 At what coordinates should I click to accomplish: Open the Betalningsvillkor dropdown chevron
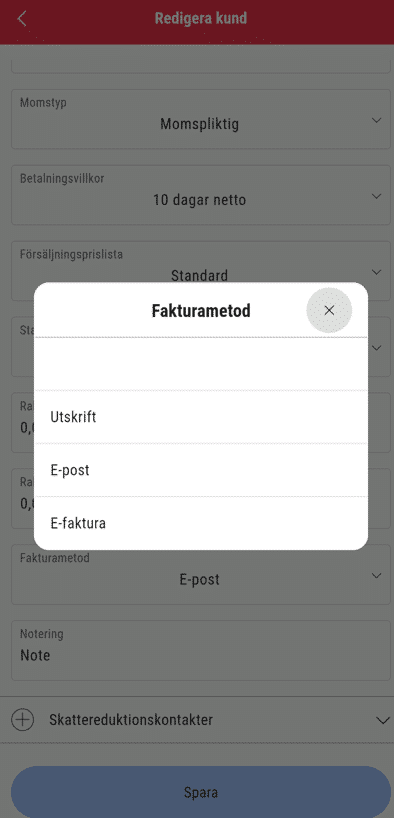(x=376, y=196)
